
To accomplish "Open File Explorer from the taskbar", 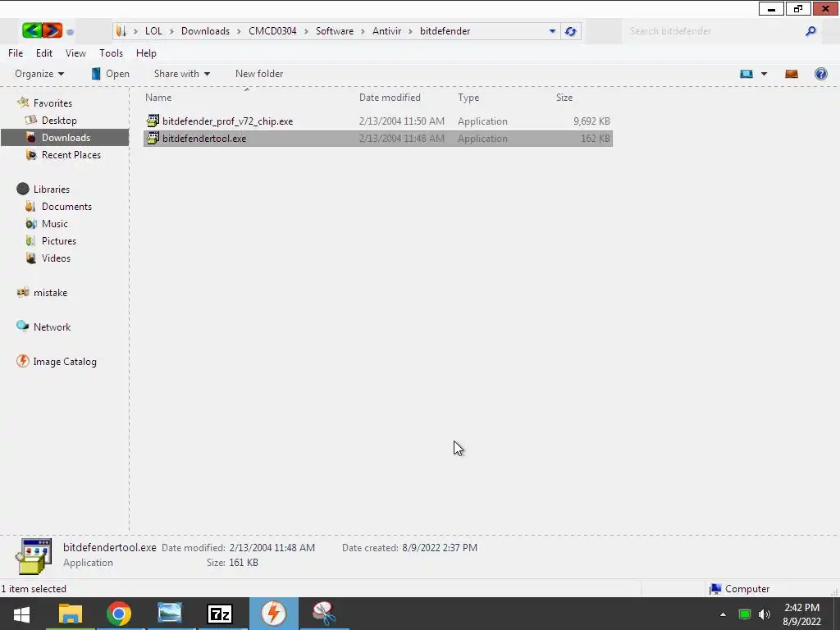I will point(71,614).
